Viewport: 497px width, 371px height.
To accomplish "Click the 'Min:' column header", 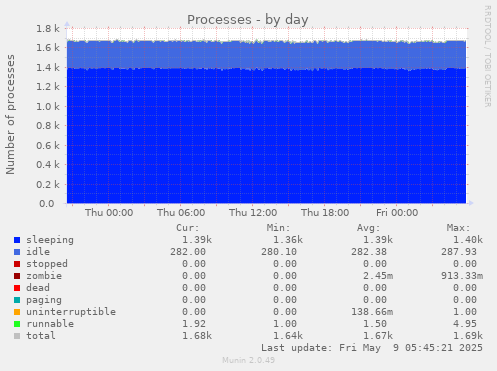I will click(x=278, y=228).
